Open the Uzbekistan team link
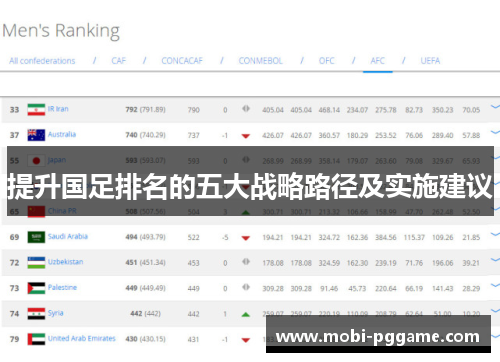Image resolution: width=500 pixels, height=362 pixels. click(65, 262)
